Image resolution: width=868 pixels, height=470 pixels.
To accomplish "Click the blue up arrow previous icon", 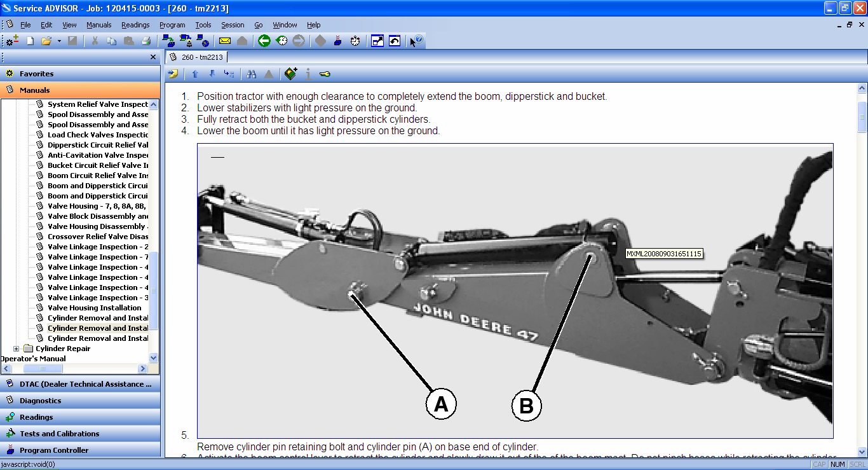I will pyautogui.click(x=195, y=74).
